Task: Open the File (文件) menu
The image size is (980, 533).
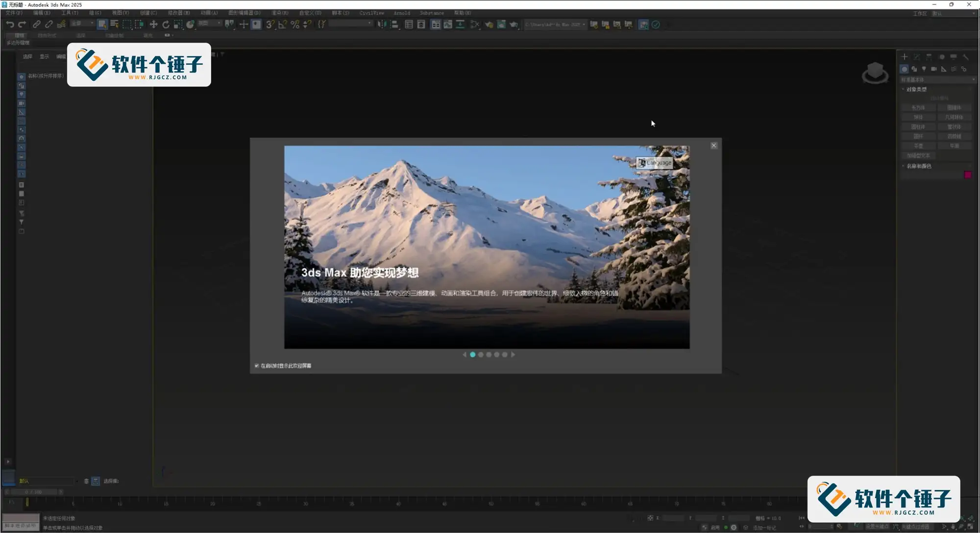Action: (14, 13)
